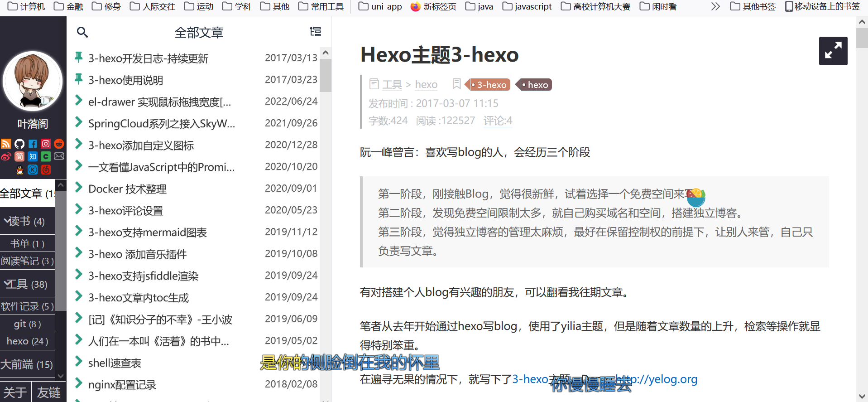This screenshot has height=402, width=868.
Task: Open the 计算机 bookmarks folder
Action: point(26,7)
